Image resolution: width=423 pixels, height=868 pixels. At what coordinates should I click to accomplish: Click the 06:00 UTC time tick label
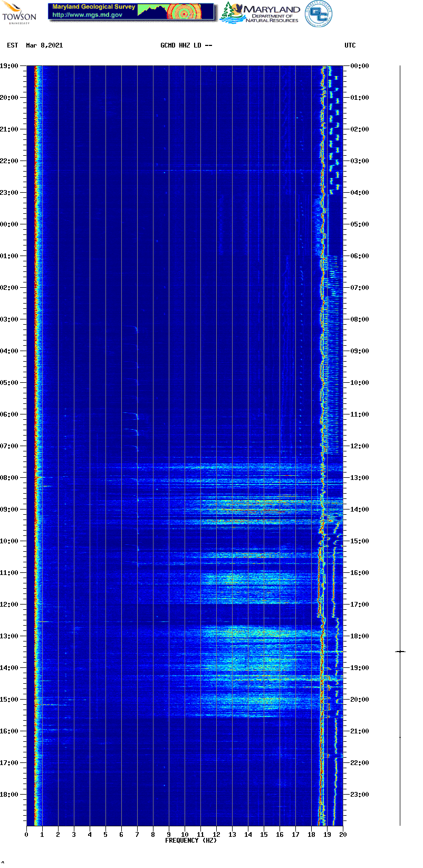[360, 256]
